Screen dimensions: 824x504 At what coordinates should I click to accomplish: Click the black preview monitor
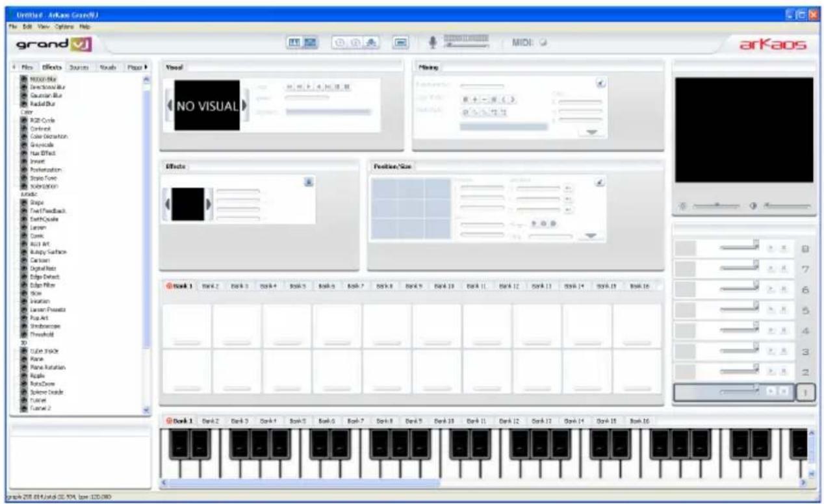coord(743,130)
